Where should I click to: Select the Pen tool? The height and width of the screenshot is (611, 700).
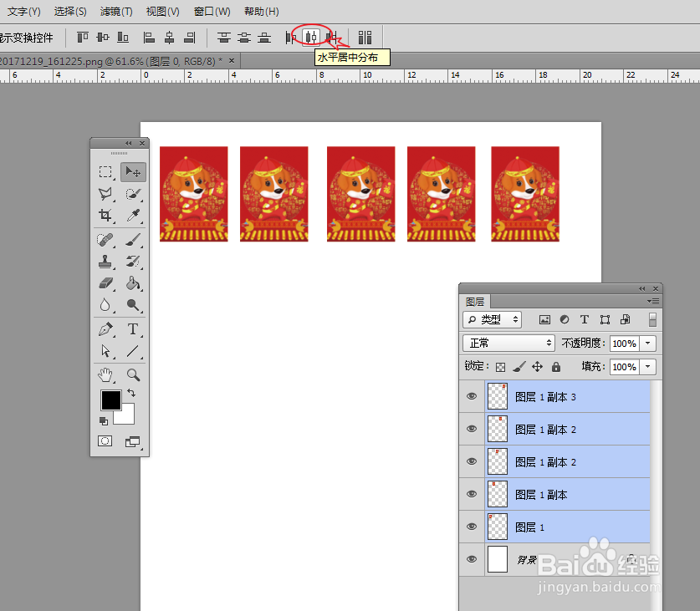point(105,329)
